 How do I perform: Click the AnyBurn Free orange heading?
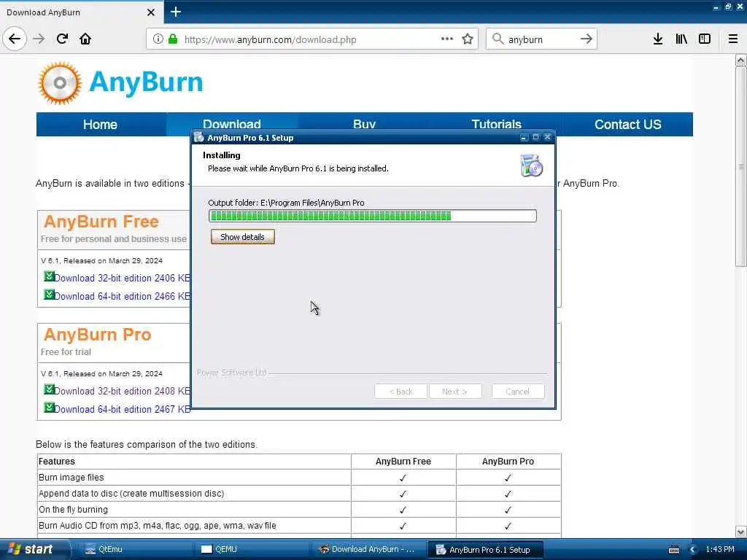click(x=101, y=222)
